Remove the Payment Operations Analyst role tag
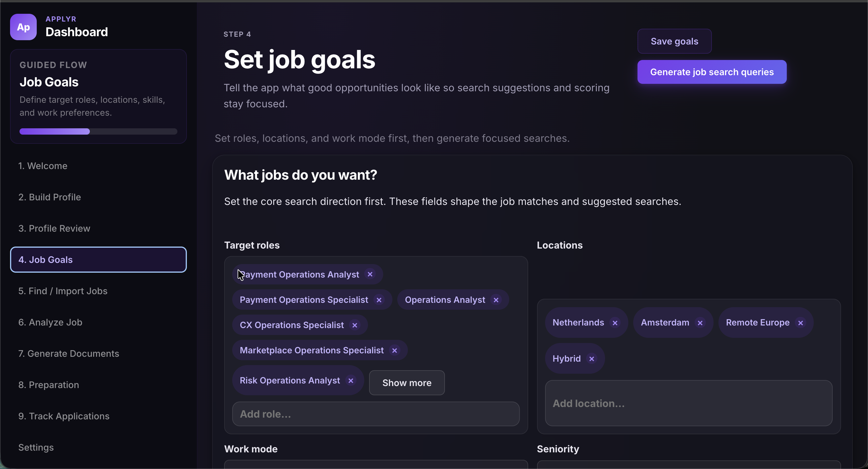The width and height of the screenshot is (868, 469). pyautogui.click(x=370, y=274)
